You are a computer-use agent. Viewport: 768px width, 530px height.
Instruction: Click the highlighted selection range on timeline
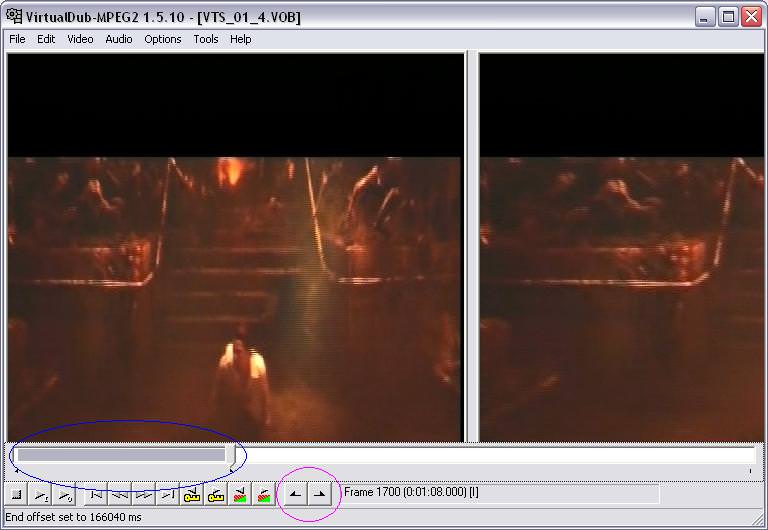(x=121, y=455)
